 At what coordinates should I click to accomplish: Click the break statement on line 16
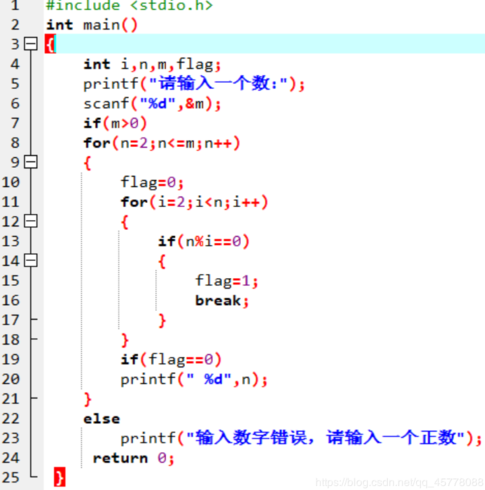click(222, 301)
